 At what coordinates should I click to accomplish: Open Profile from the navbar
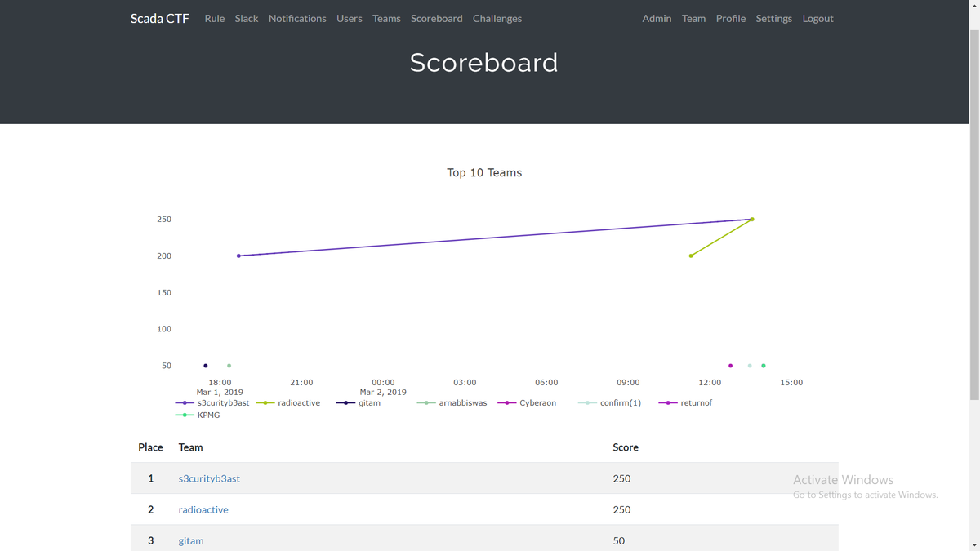click(731, 18)
